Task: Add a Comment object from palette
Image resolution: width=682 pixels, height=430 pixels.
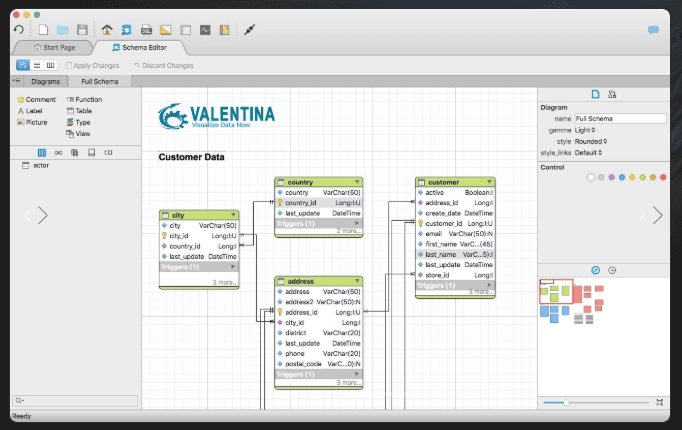Action: (x=37, y=100)
